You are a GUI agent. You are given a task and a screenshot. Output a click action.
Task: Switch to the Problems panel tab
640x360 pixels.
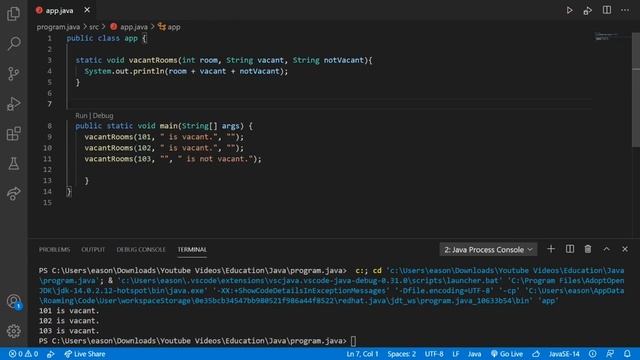[54, 249]
